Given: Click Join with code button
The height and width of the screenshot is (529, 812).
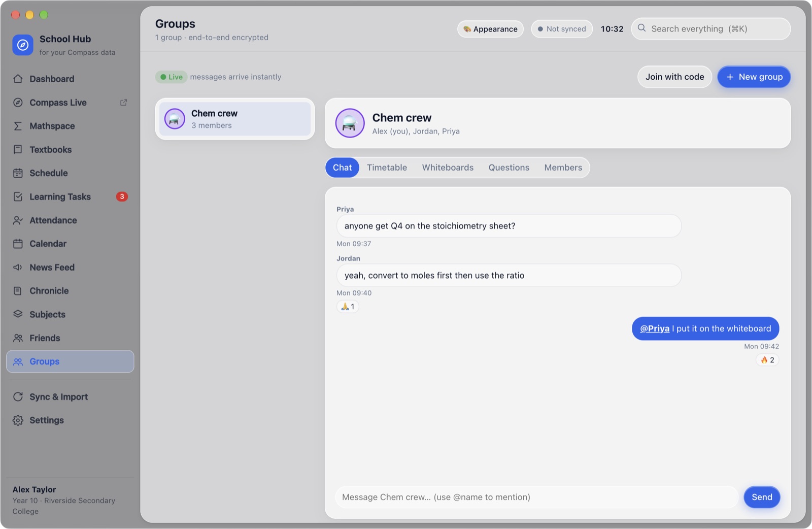Looking at the screenshot, I should pyautogui.click(x=674, y=77).
